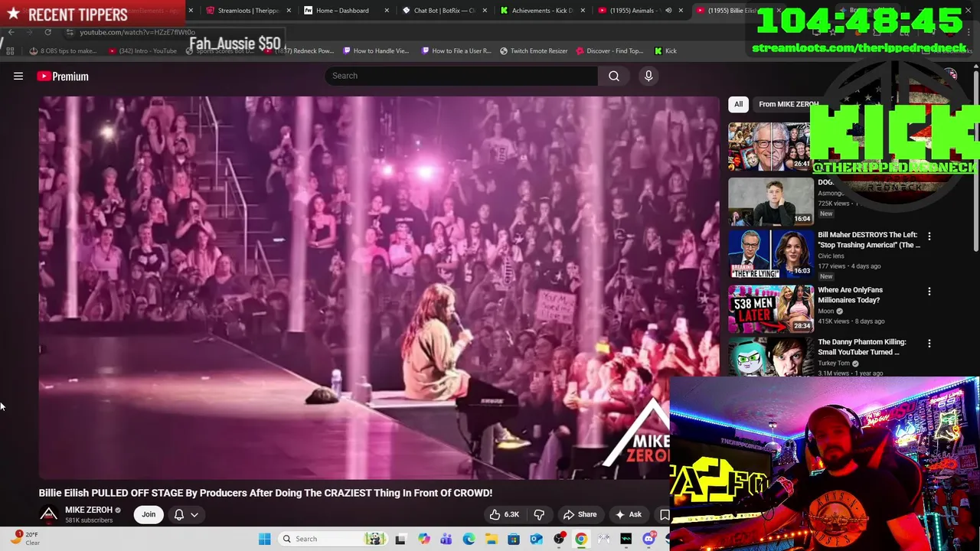Open Discord from the taskbar

648,539
